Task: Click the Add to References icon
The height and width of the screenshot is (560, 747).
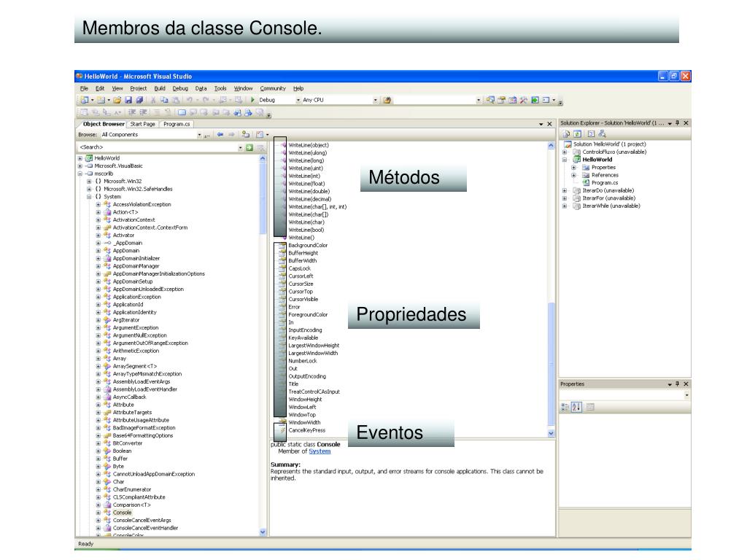Action: click(x=245, y=135)
